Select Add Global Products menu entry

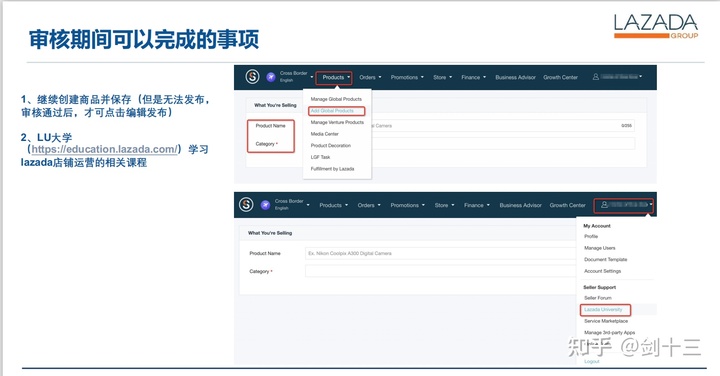pos(336,111)
